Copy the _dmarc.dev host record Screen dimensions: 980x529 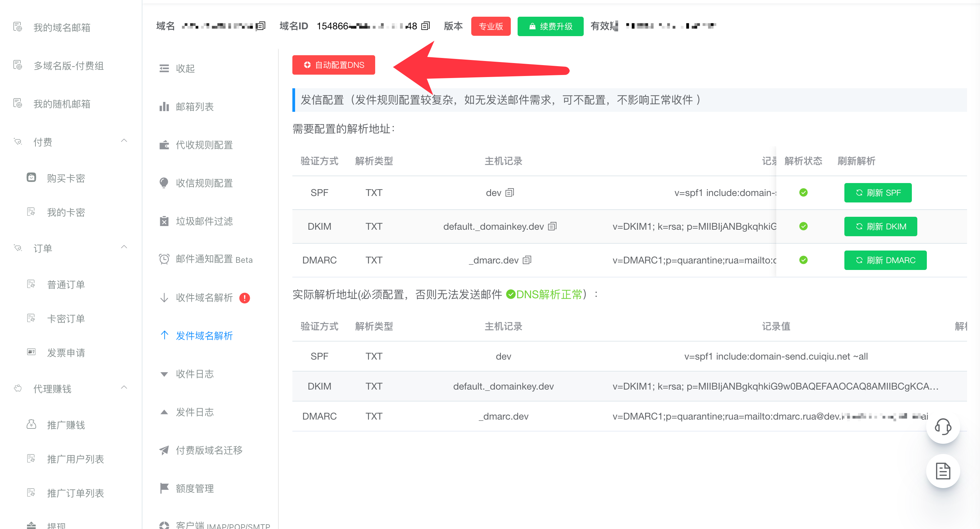(527, 260)
